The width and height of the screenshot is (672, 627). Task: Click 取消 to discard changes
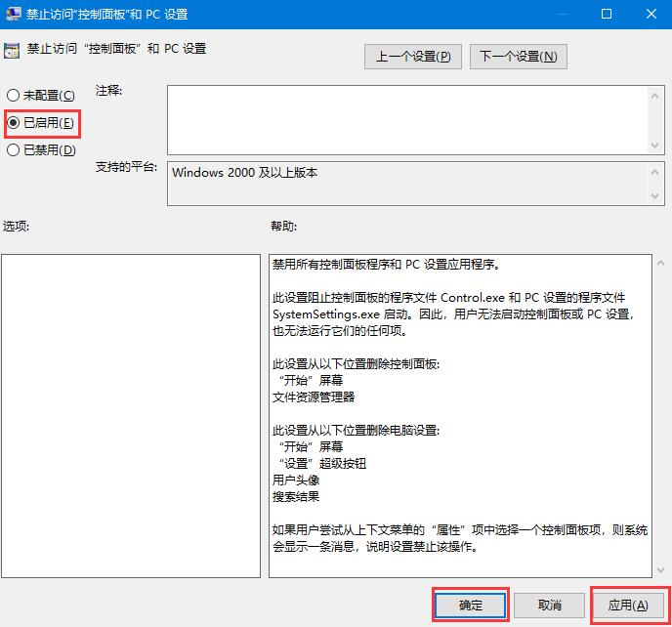coord(550,606)
